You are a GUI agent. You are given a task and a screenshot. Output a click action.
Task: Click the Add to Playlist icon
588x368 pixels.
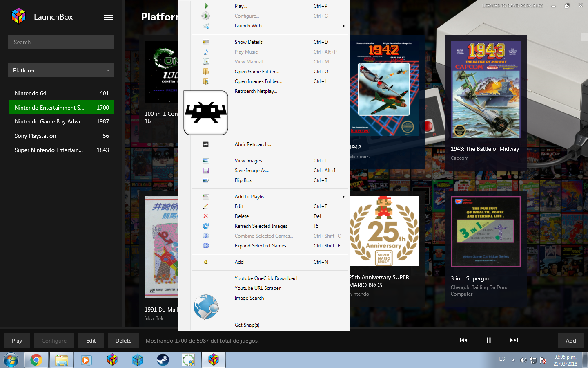pyautogui.click(x=206, y=197)
